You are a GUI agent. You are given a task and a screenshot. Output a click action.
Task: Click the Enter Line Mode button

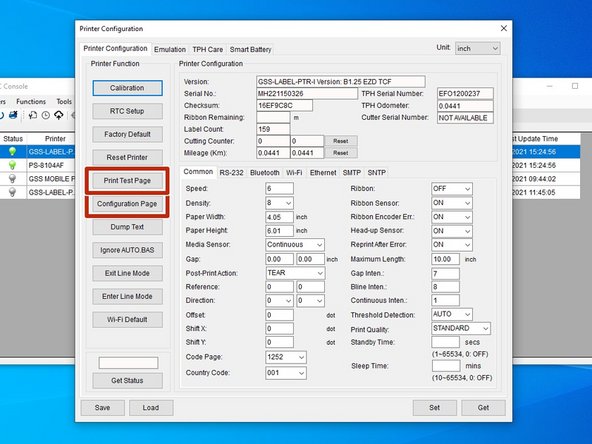point(128,296)
